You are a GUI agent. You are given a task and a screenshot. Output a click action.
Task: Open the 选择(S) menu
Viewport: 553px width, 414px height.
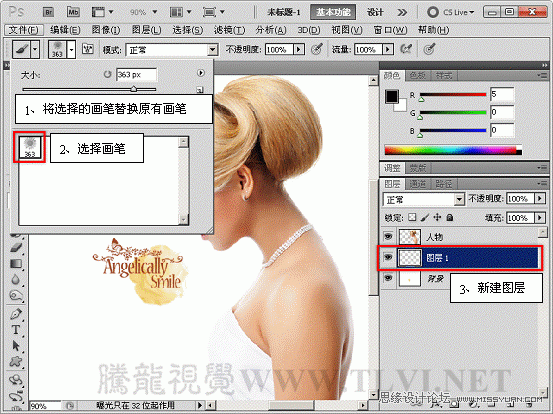pos(187,30)
